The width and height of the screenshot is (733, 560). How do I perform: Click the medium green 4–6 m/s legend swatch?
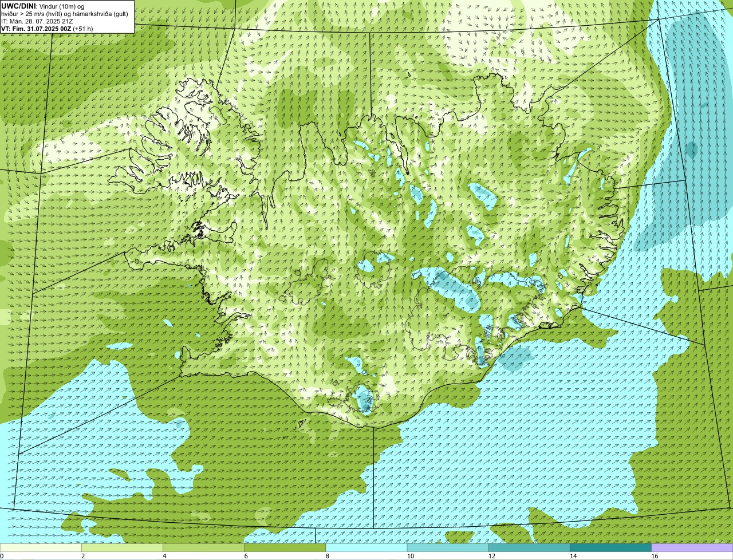point(204,547)
